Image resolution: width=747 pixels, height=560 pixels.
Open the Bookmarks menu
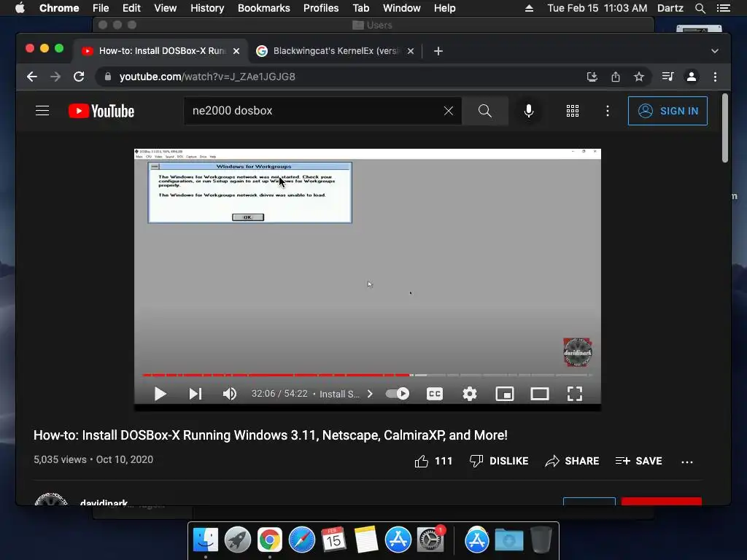(263, 8)
